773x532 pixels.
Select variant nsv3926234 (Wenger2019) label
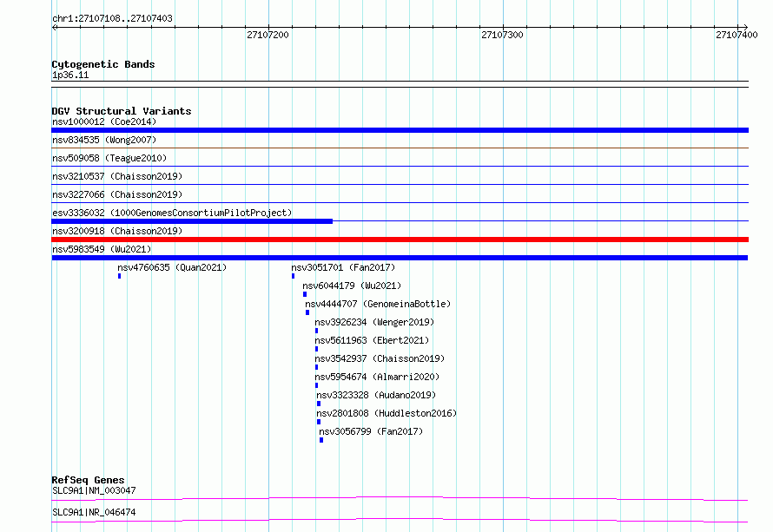tap(374, 322)
